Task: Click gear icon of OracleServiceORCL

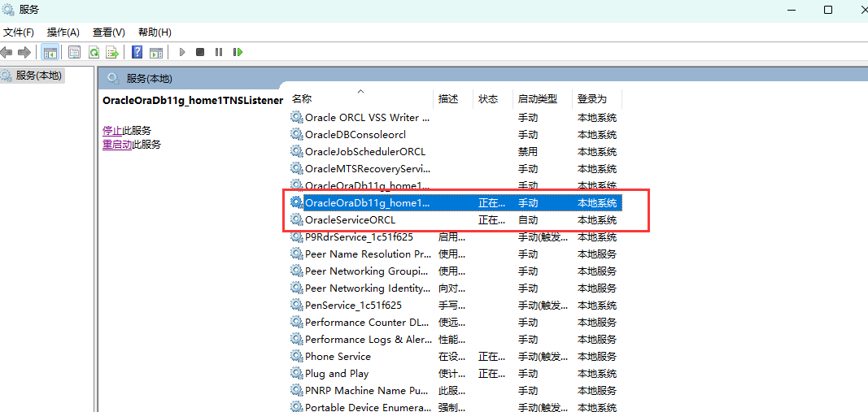Action: (297, 220)
